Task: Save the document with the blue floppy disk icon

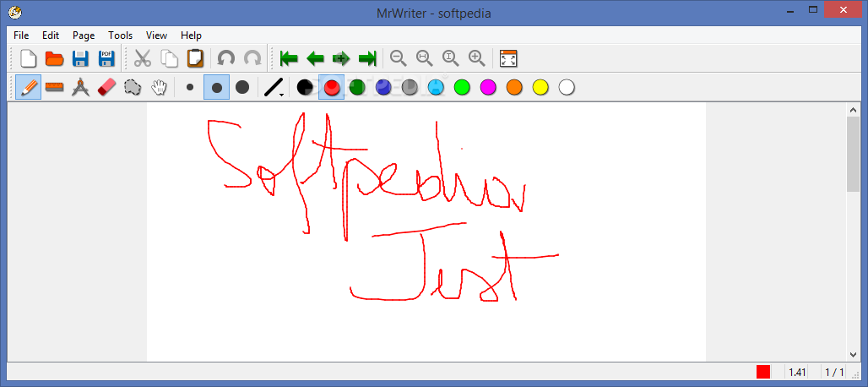Action: 81,58
